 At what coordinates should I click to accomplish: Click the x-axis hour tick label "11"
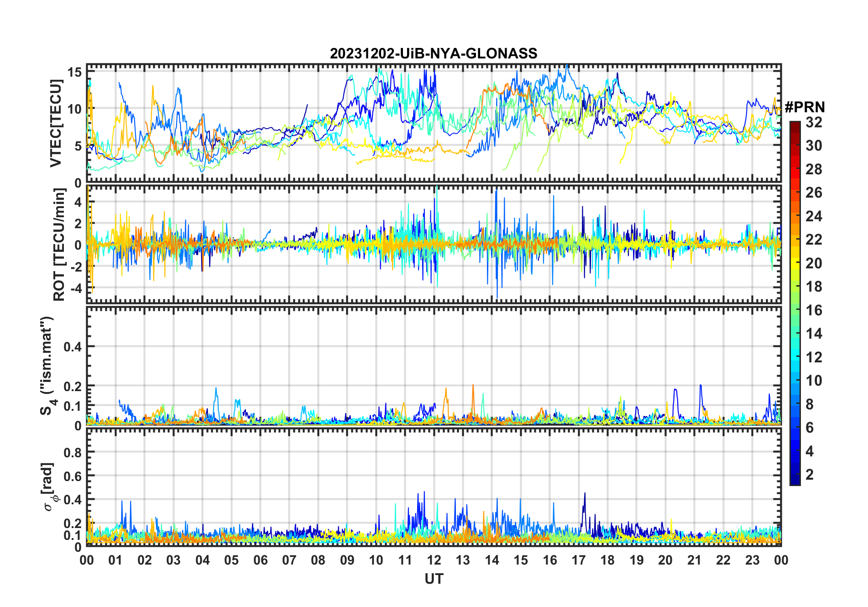pyautogui.click(x=405, y=560)
